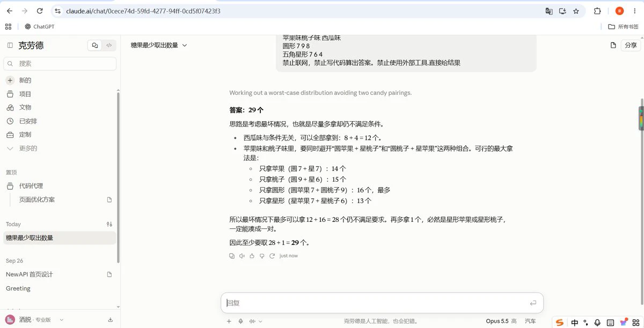
Task: Open the artifacts document icon beside 分享
Action: pyautogui.click(x=613, y=46)
